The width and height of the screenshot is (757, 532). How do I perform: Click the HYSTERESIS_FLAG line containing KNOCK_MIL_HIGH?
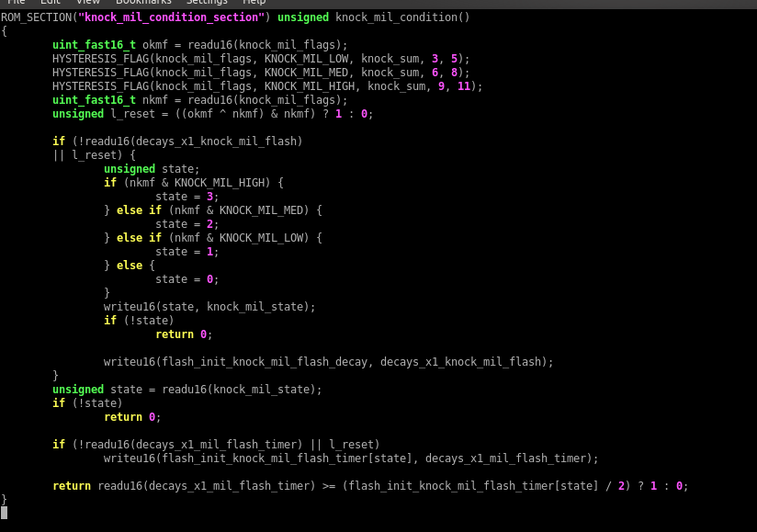tap(266, 86)
